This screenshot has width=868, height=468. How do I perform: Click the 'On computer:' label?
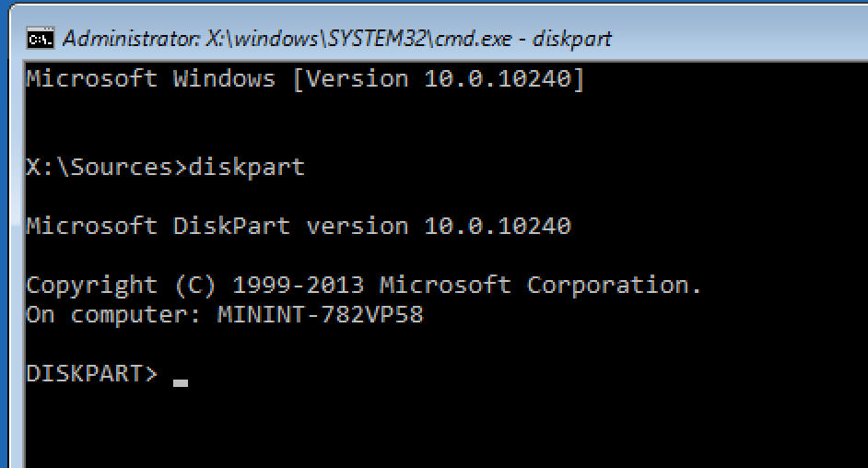coord(113,315)
